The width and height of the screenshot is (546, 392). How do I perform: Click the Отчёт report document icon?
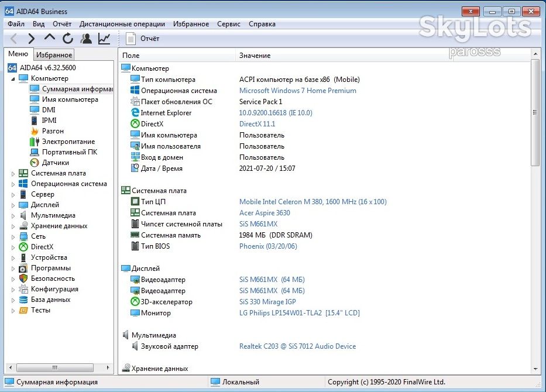click(x=131, y=39)
